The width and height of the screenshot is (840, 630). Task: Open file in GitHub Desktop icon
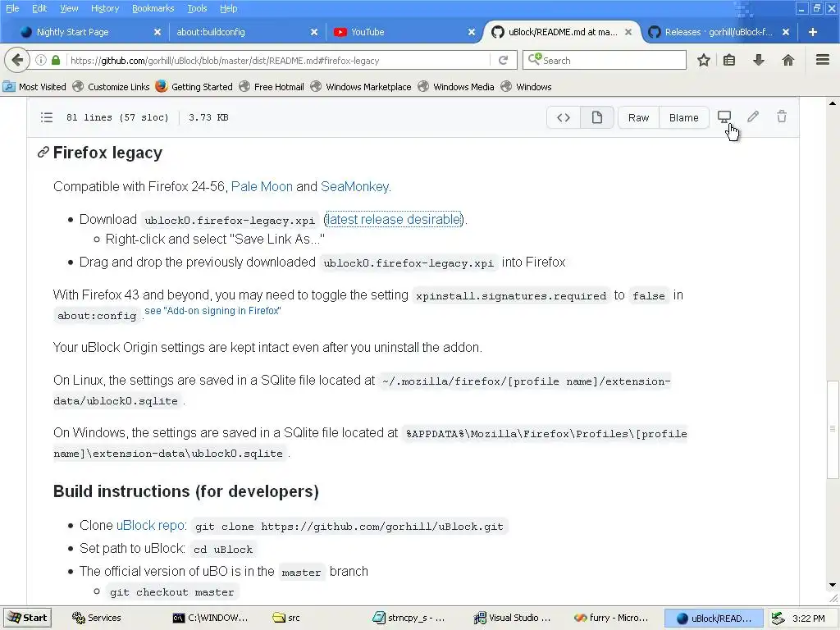[x=724, y=116]
